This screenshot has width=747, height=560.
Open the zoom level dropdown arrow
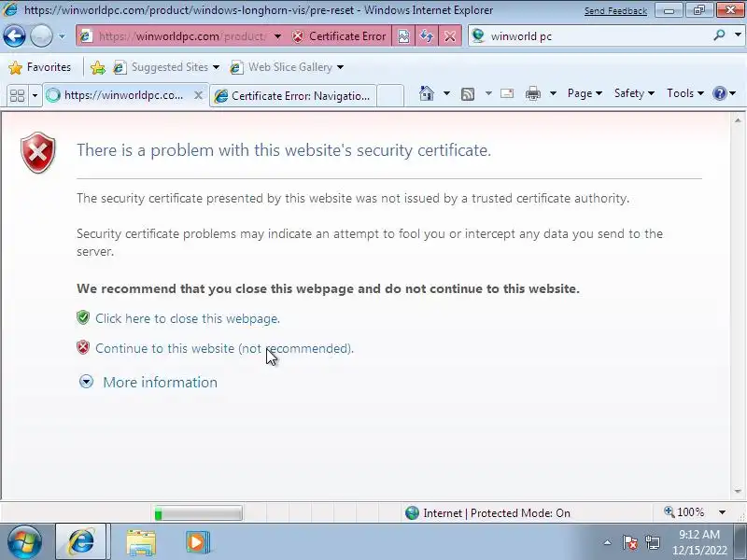point(722,512)
